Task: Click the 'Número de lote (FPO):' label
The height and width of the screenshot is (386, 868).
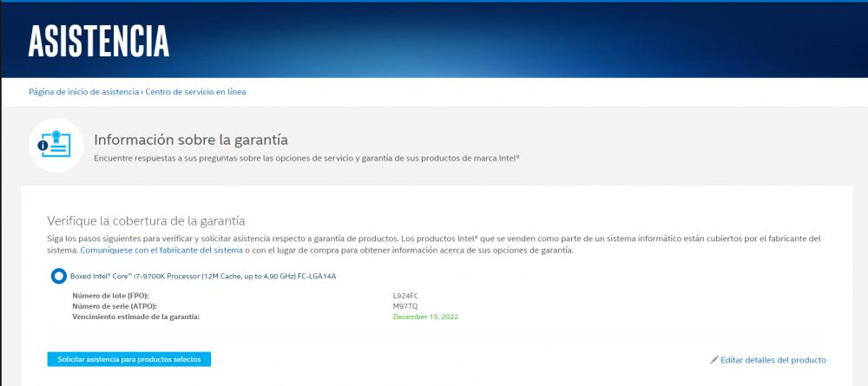Action: point(111,295)
